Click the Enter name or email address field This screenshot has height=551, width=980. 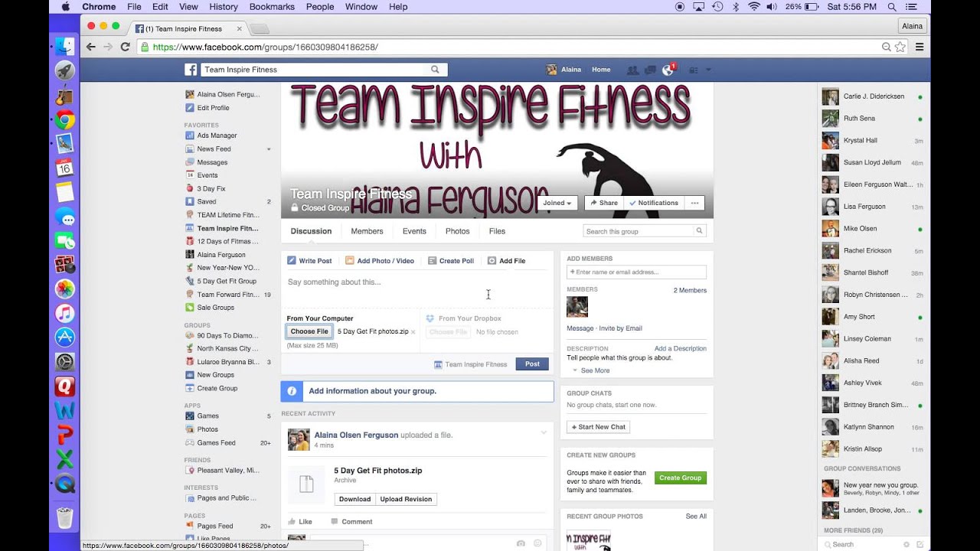coord(636,272)
